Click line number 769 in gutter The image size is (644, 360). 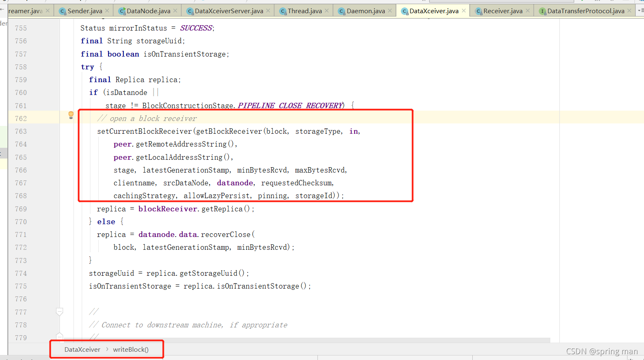[21, 209]
